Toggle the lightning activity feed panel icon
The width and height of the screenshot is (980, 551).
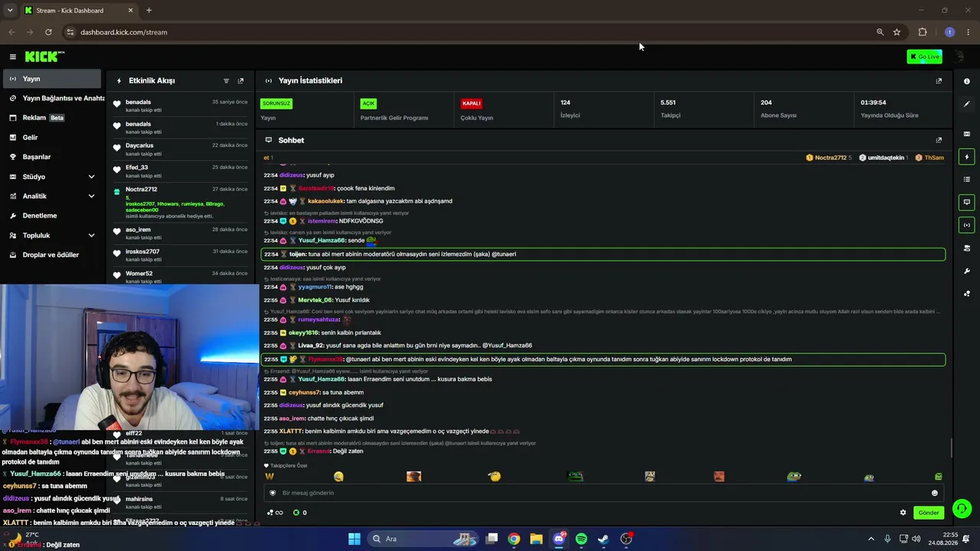pyautogui.click(x=966, y=157)
